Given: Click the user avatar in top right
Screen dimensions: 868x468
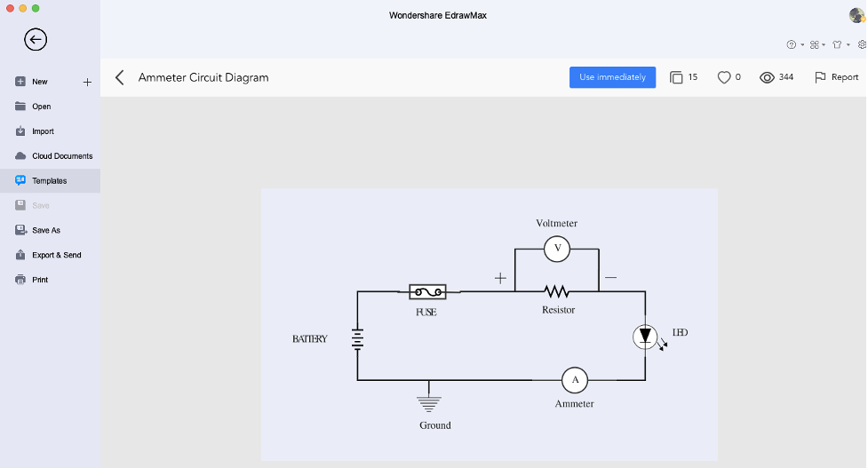Looking at the screenshot, I should (x=857, y=15).
